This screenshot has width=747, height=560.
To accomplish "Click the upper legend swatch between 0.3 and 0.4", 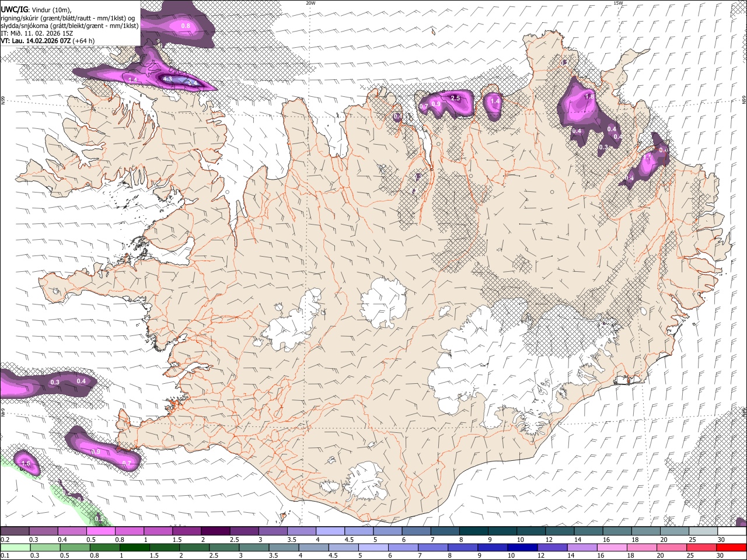I will 43,531.
